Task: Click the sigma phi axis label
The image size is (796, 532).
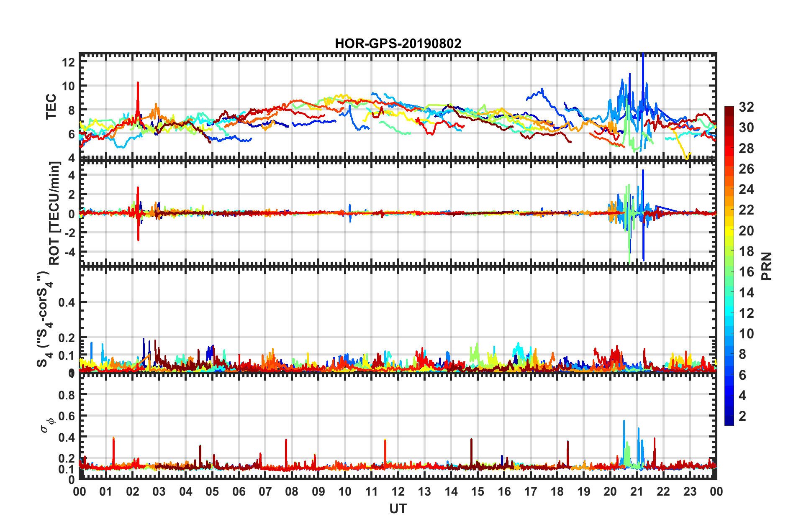Action: point(47,425)
